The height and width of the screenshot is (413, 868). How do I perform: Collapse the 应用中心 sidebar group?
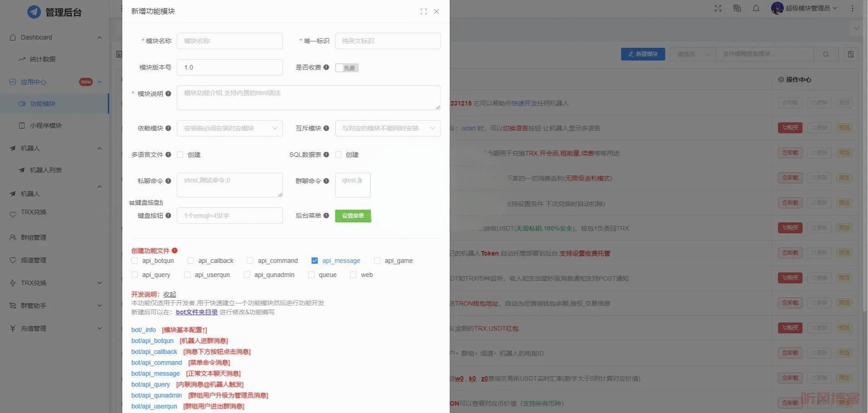click(100, 82)
